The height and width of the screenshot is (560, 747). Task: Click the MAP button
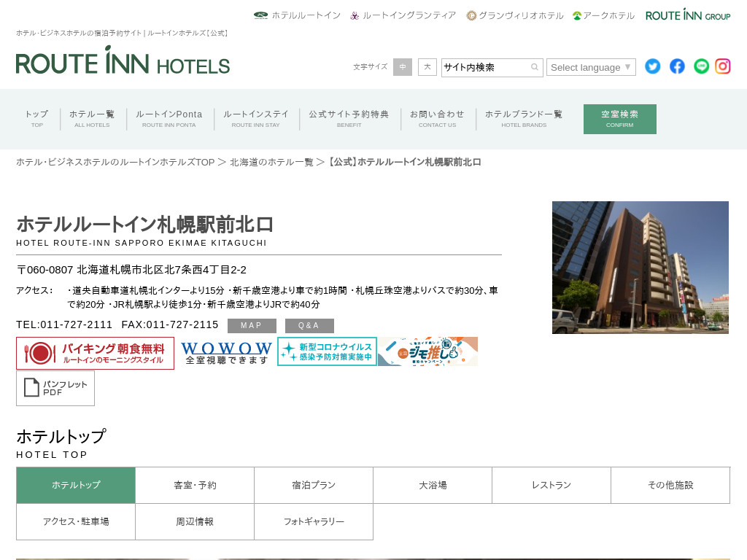click(252, 326)
